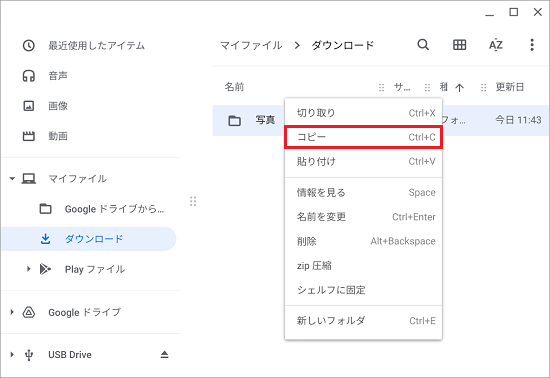Click the clock icon for recent items
The height and width of the screenshot is (378, 550).
pyautogui.click(x=28, y=46)
